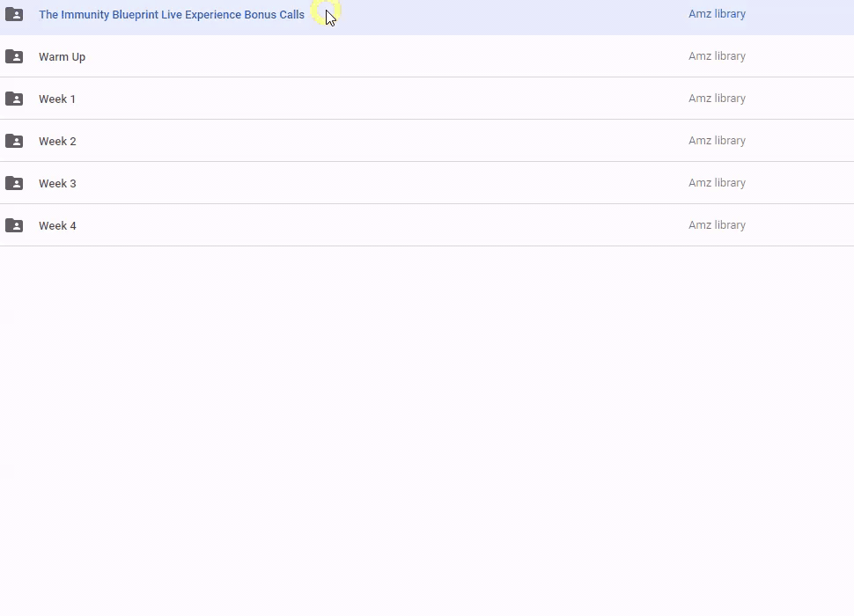This screenshot has height=616, width=854.
Task: Click the shared folder icon for Warm Up
Action: click(14, 56)
